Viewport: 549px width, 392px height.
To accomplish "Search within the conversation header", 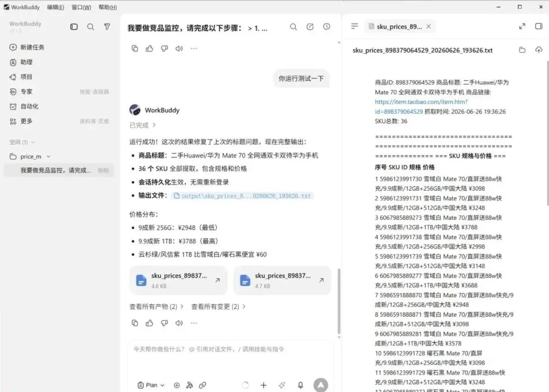I will 293,27.
